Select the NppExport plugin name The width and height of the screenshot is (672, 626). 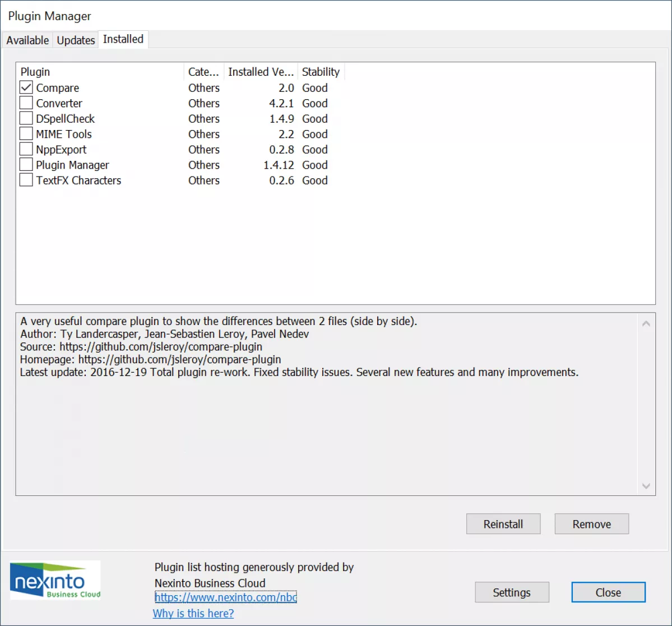click(61, 150)
